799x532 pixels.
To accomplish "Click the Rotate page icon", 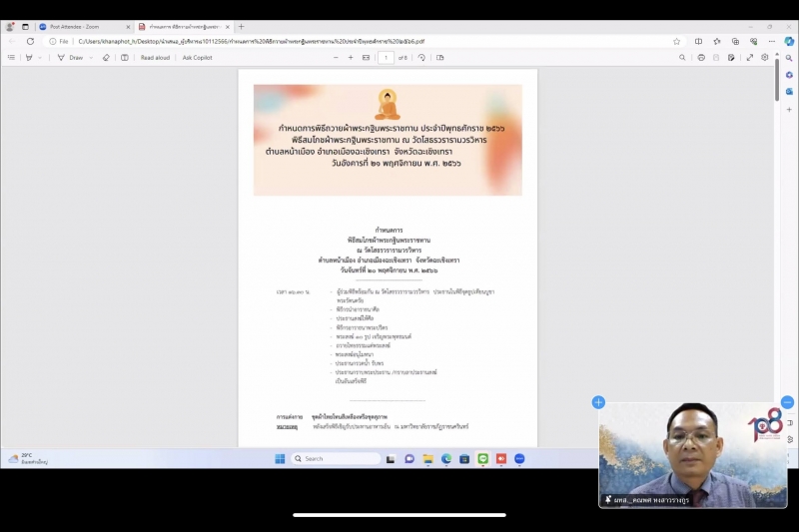I will 421,58.
